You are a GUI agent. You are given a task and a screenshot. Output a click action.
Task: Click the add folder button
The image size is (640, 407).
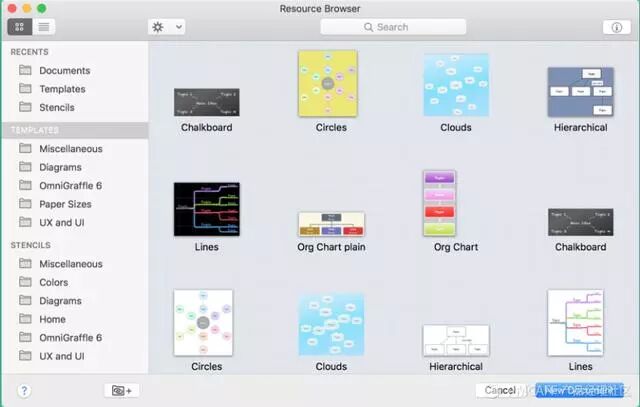pyautogui.click(x=122, y=391)
